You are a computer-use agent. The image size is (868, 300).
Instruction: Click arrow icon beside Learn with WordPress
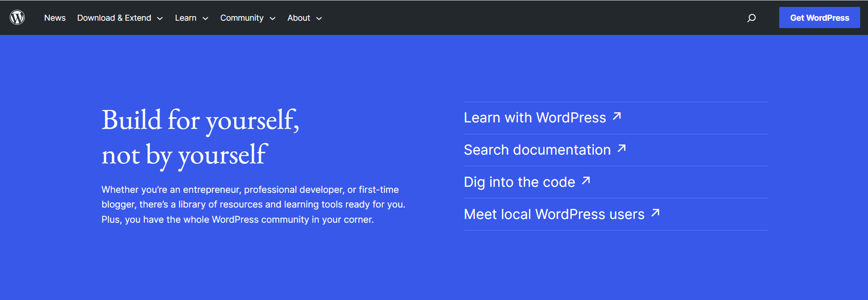617,116
